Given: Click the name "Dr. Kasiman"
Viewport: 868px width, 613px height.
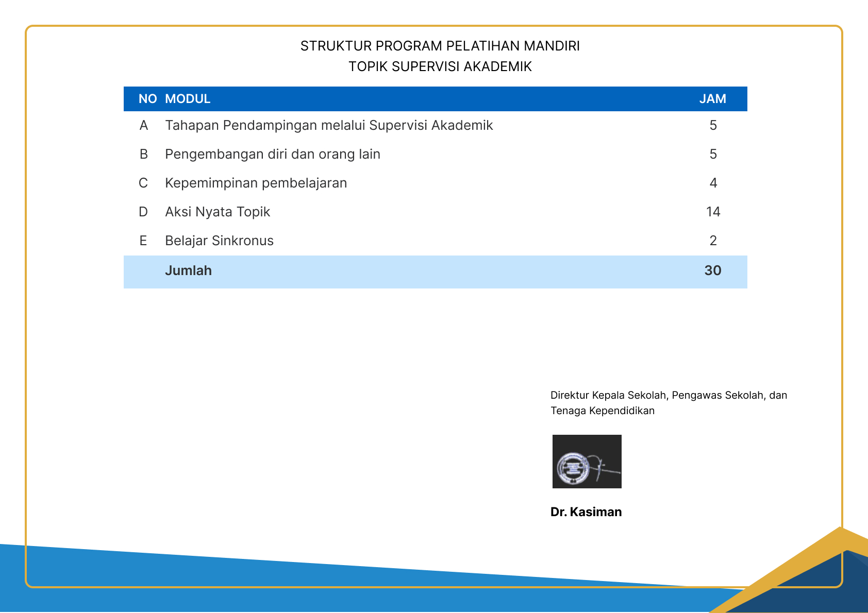Looking at the screenshot, I should (586, 512).
